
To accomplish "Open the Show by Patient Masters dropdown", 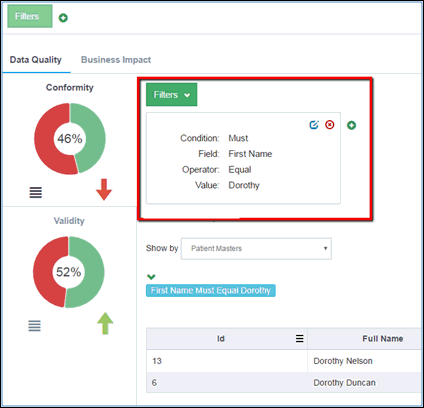I will [256, 249].
